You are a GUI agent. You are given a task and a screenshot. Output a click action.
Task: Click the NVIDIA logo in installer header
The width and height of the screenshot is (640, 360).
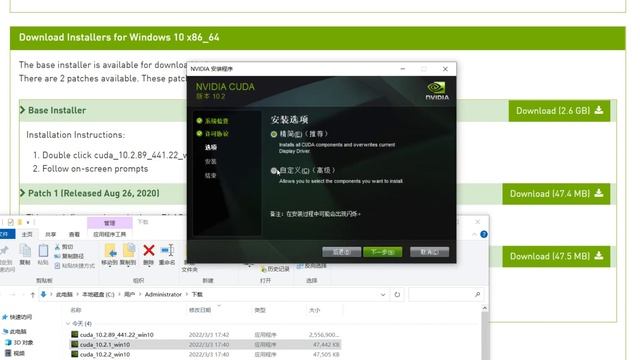point(437,91)
